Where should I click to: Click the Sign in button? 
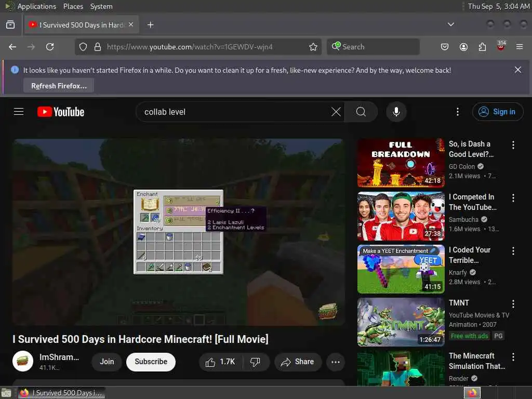(497, 112)
